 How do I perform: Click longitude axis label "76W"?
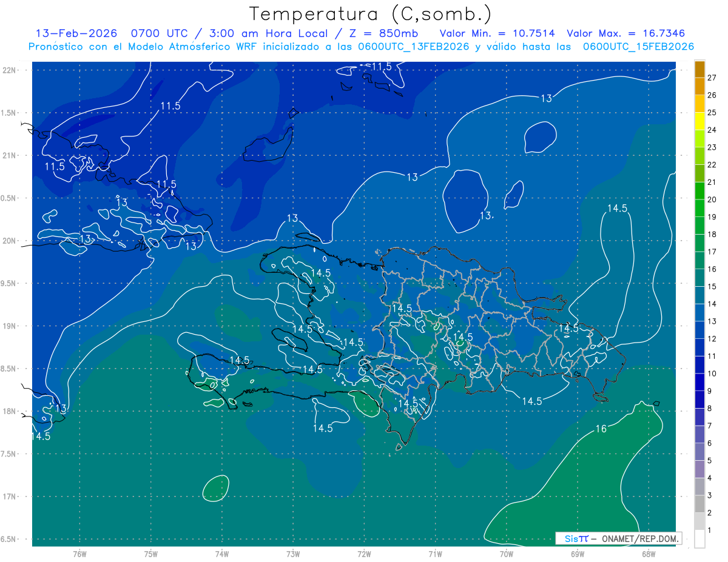[x=79, y=554]
